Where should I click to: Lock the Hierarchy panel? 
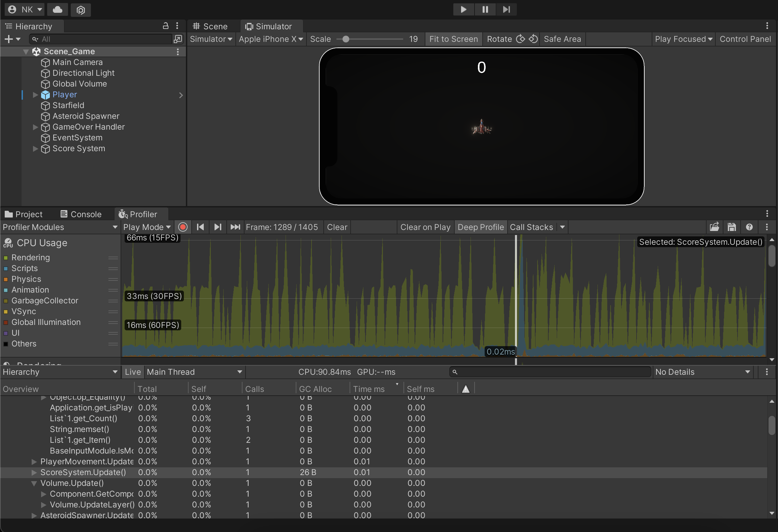click(x=165, y=26)
